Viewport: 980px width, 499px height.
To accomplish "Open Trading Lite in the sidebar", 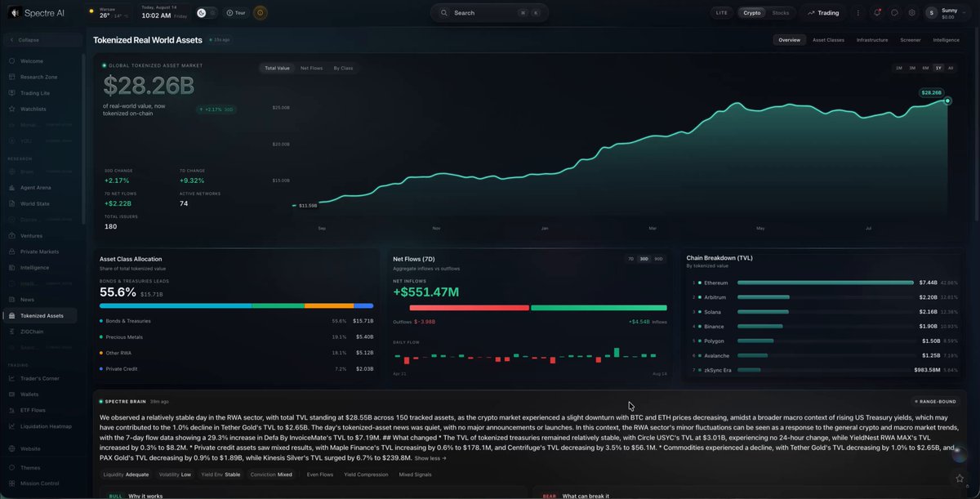I will [x=35, y=93].
